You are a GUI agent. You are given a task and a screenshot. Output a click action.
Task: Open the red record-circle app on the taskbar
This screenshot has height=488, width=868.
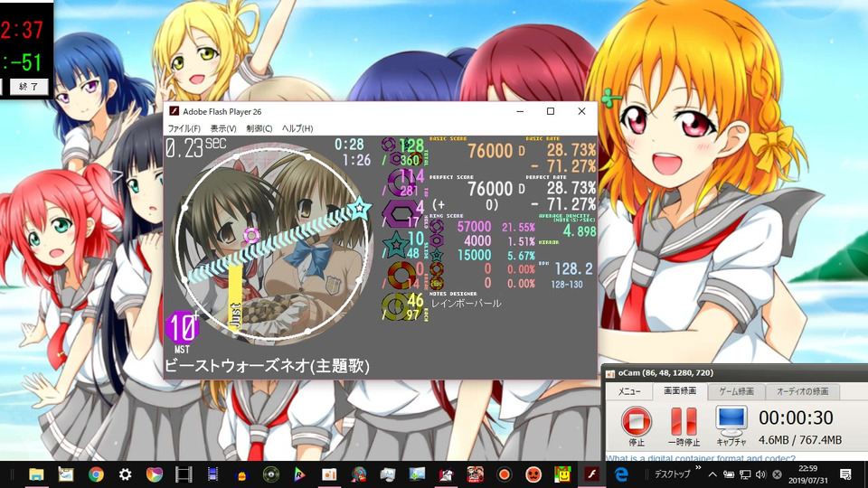tap(504, 474)
